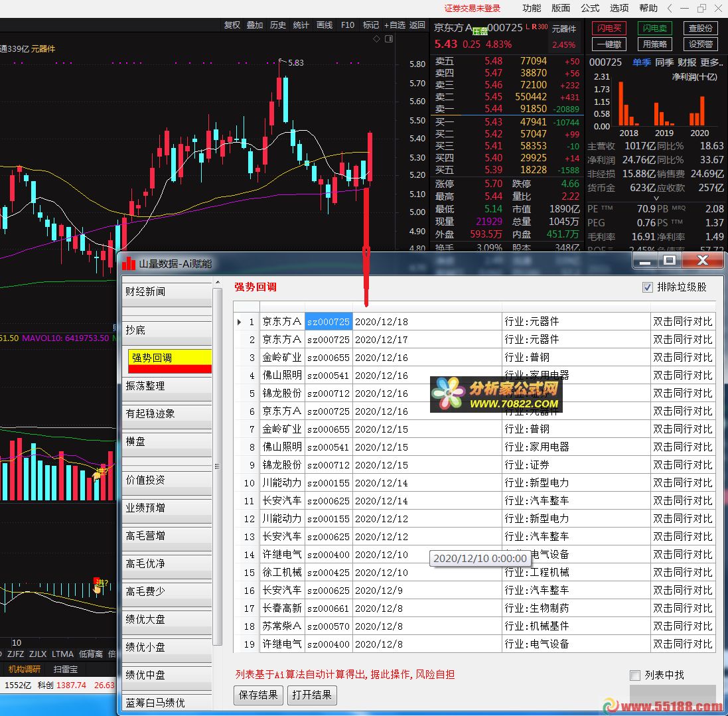Viewport: 728px width, 716px height.
Task: Click the strategy sidebar vertical scrollbar
Action: (x=217, y=466)
